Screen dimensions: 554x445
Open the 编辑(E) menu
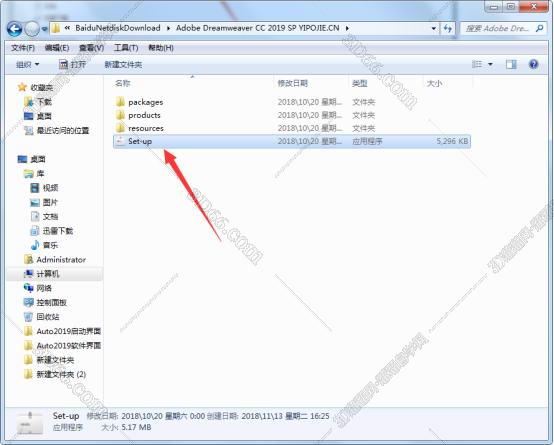tap(57, 48)
